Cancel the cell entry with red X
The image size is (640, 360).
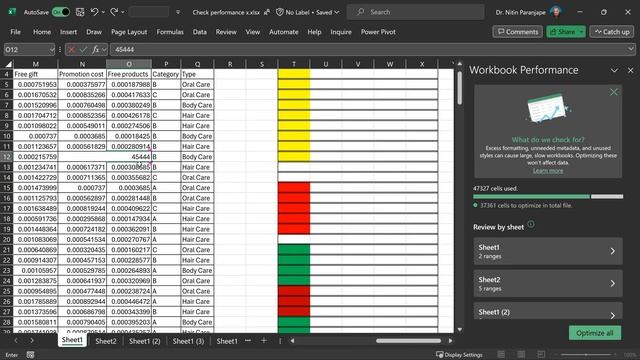pyautogui.click(x=71, y=49)
